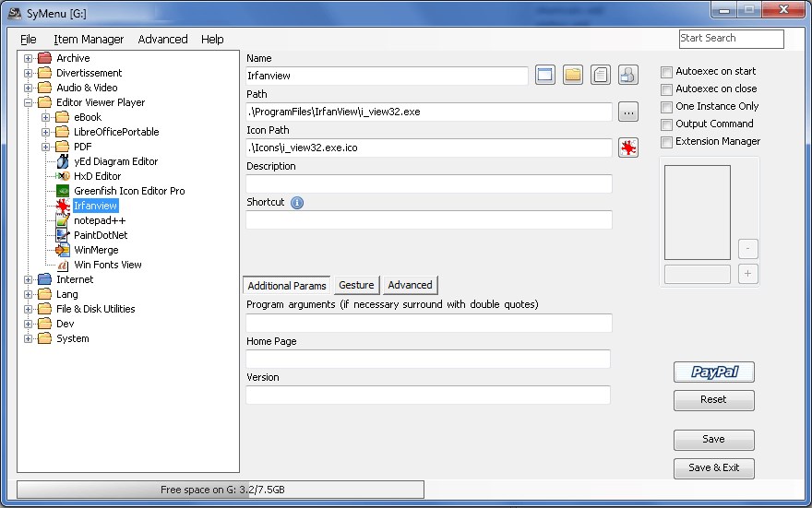The height and width of the screenshot is (508, 812).
Task: Click the user/lock icon beside Name field
Action: (628, 75)
